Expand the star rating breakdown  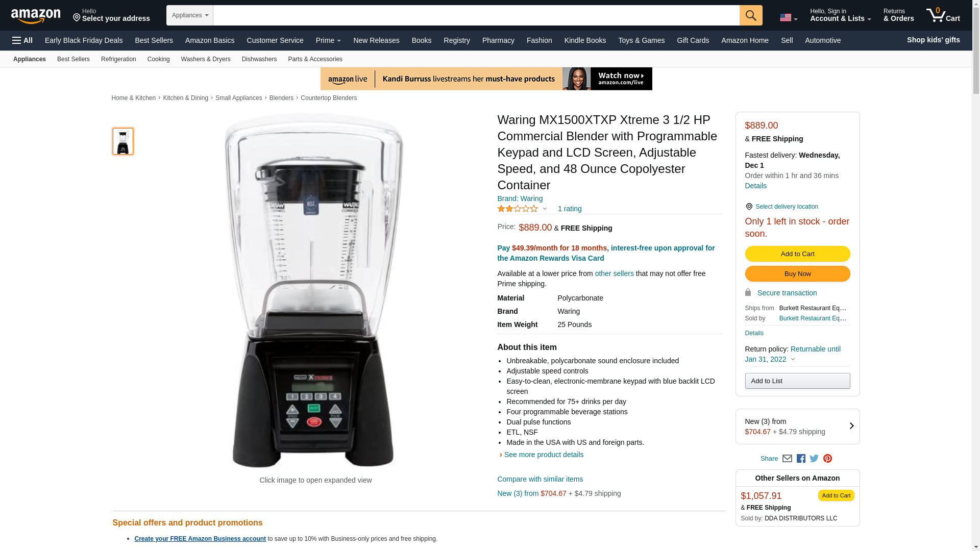[522, 209]
